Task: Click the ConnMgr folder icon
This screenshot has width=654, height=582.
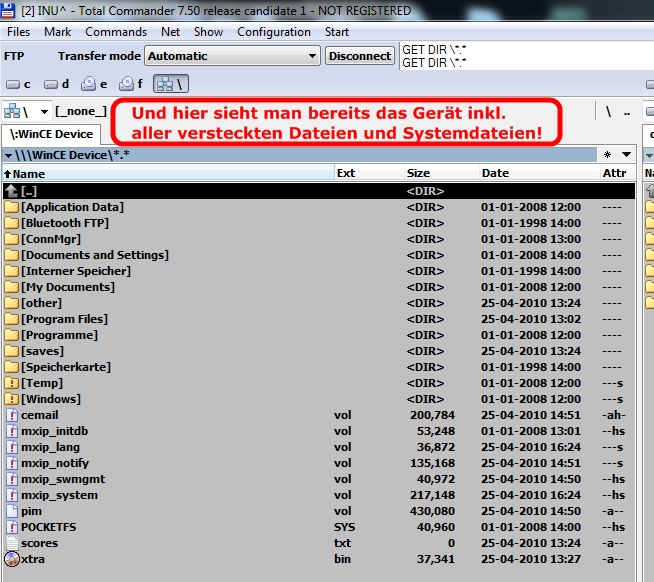Action: 12,239
